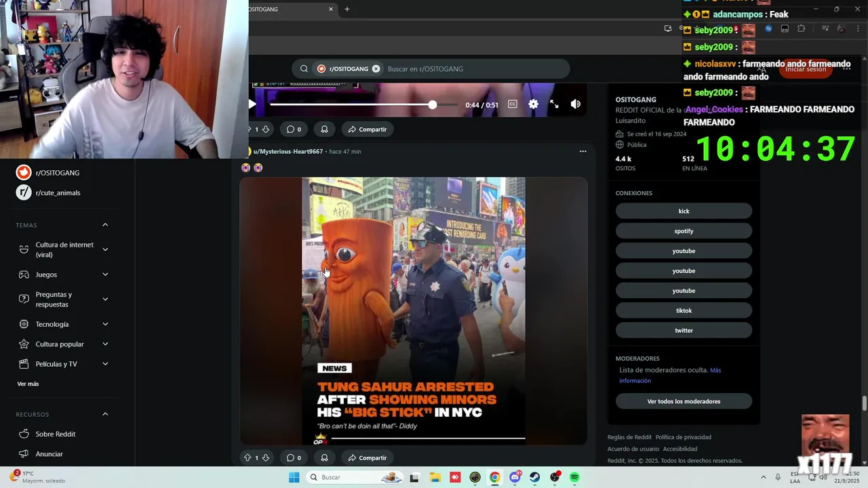Open Task View on the taskbar
This screenshot has width=868, height=488.
click(414, 477)
